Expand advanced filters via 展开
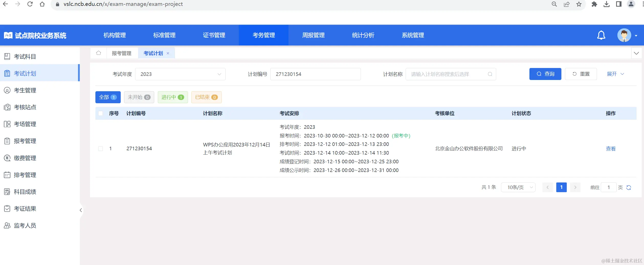This screenshot has width=644, height=265. [x=615, y=74]
